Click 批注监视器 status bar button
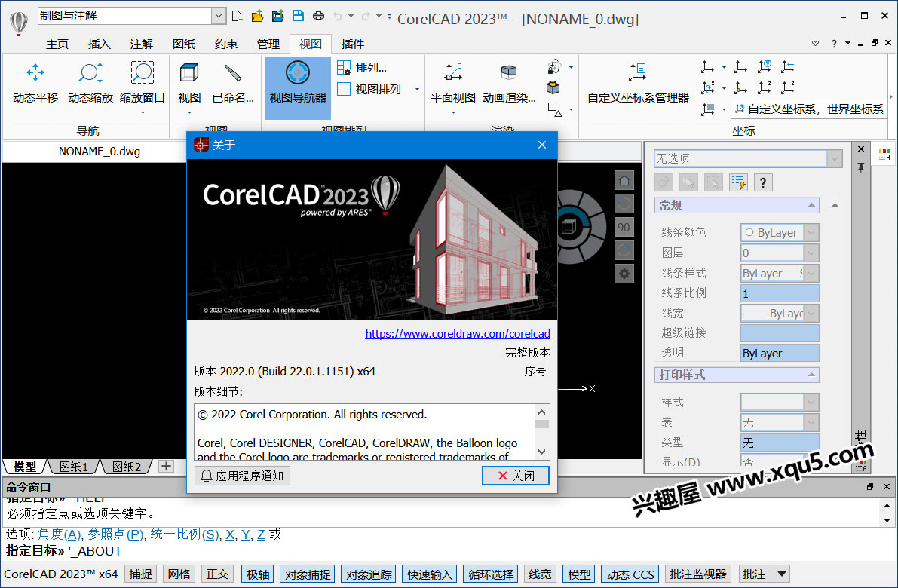This screenshot has width=898, height=588. click(x=697, y=574)
